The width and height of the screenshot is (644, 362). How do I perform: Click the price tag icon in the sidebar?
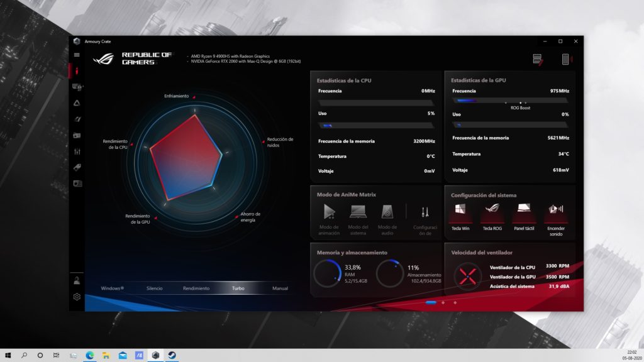[77, 167]
